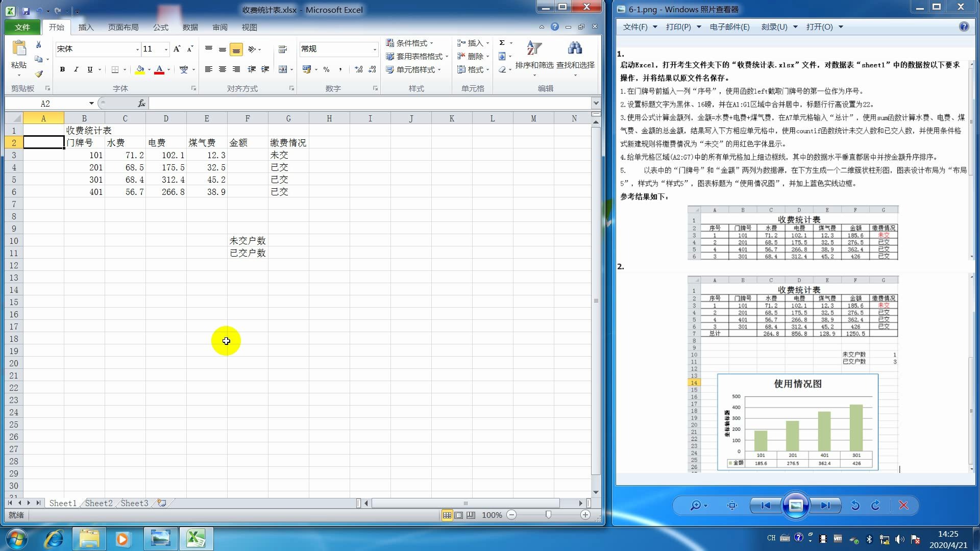
Task: Expand the font name dropdown
Action: [137, 49]
